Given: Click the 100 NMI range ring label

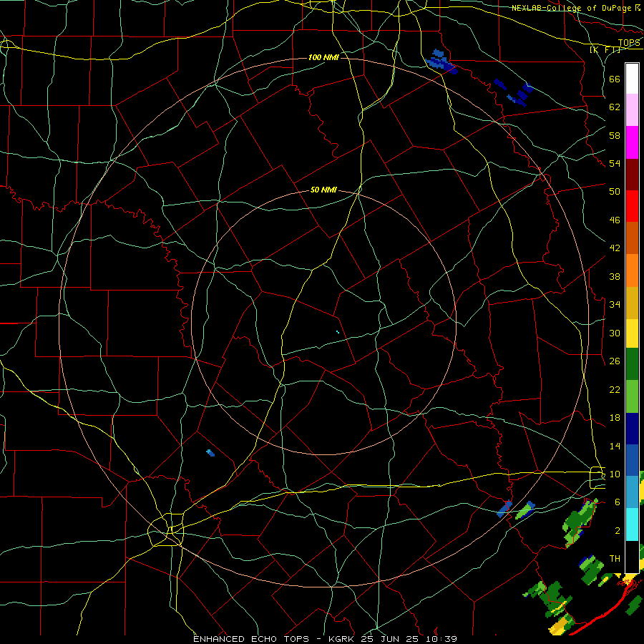Looking at the screenshot, I should click(x=323, y=57).
